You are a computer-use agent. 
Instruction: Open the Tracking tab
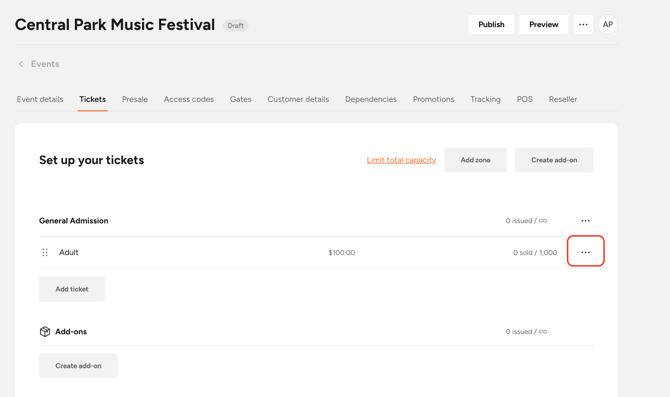485,99
